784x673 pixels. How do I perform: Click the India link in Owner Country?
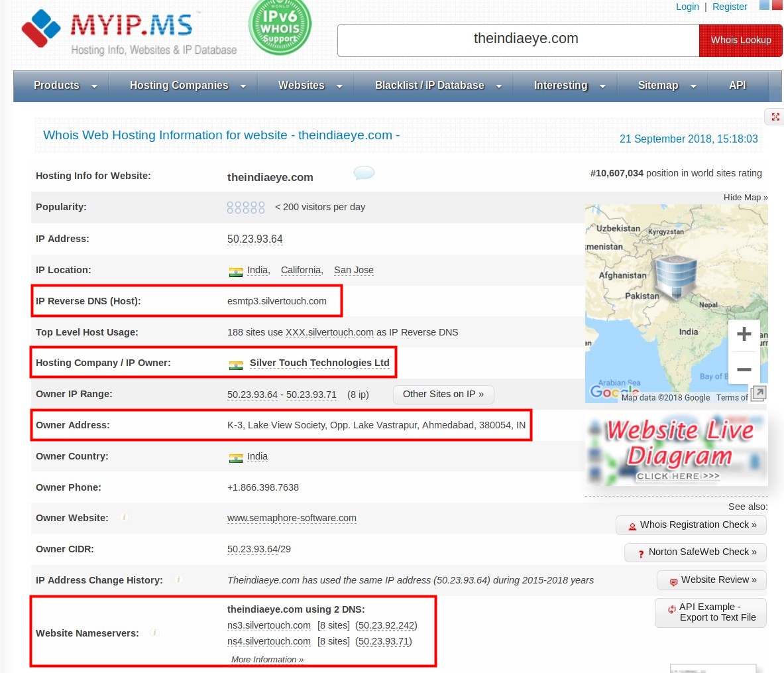[x=258, y=456]
